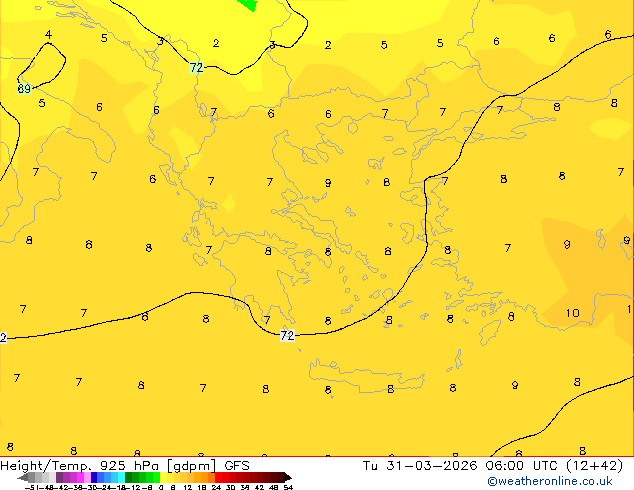Click the dark green swatch in the legend
634x490 pixels.
click(x=129, y=477)
